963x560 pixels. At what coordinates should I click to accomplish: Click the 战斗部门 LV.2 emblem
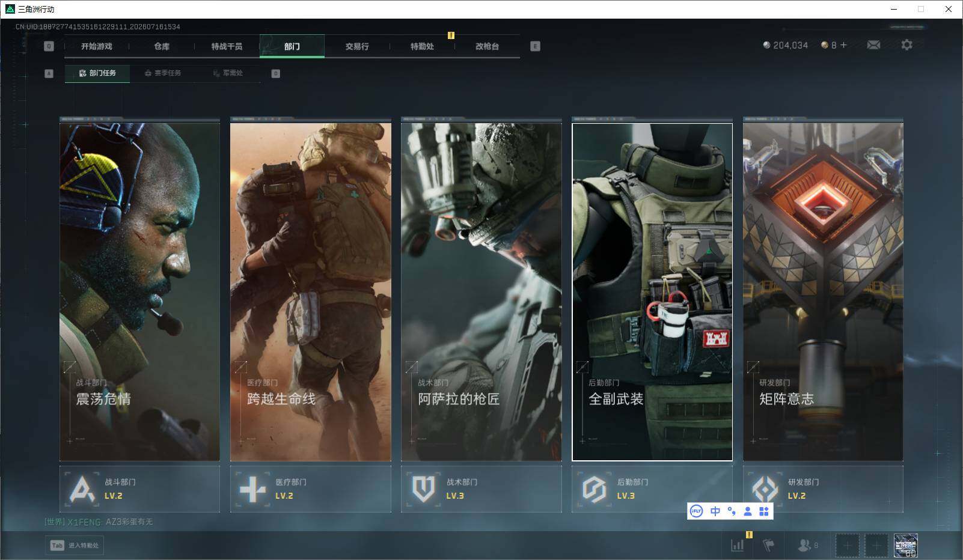tap(82, 489)
